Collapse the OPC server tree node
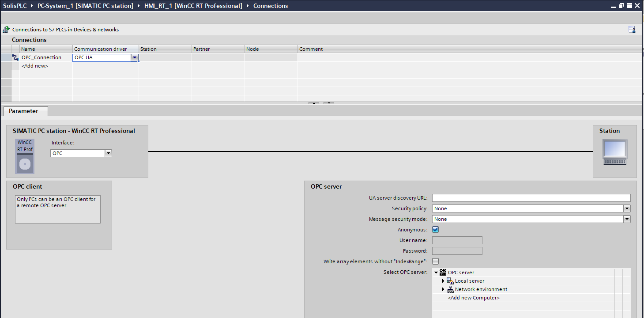The width and height of the screenshot is (644, 318). click(436, 273)
